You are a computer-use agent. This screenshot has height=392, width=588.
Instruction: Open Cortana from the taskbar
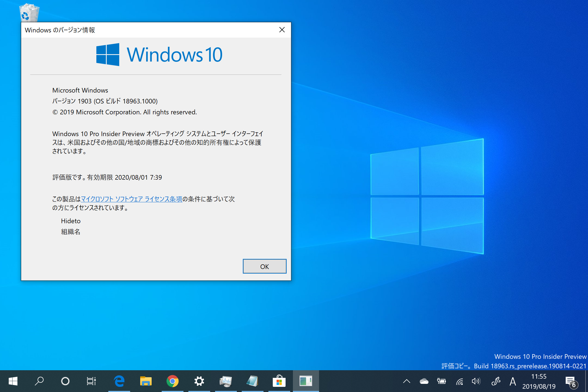coord(65,381)
